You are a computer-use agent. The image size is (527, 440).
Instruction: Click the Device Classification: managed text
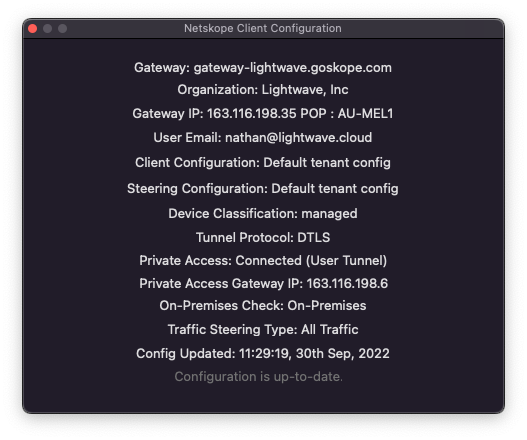[x=263, y=214]
